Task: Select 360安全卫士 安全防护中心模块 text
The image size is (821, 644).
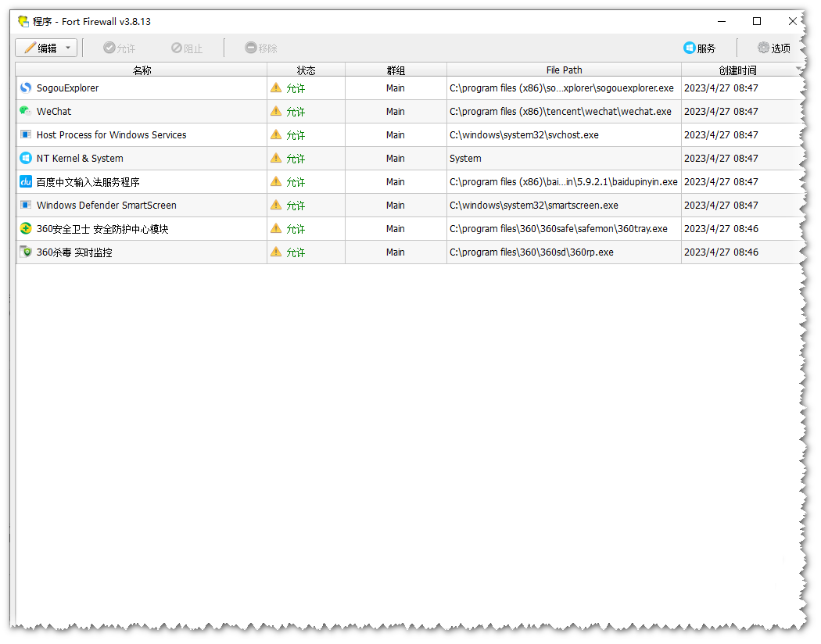Action: (x=102, y=229)
